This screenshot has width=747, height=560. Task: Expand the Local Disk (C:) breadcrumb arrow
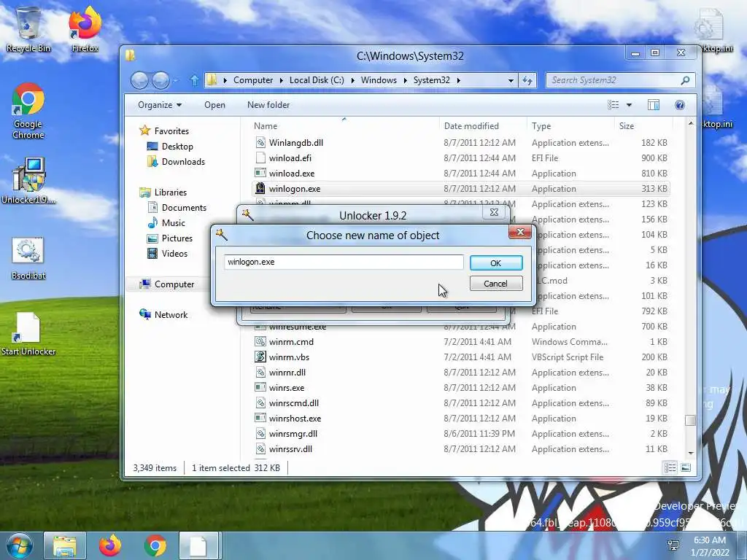pyautogui.click(x=352, y=80)
